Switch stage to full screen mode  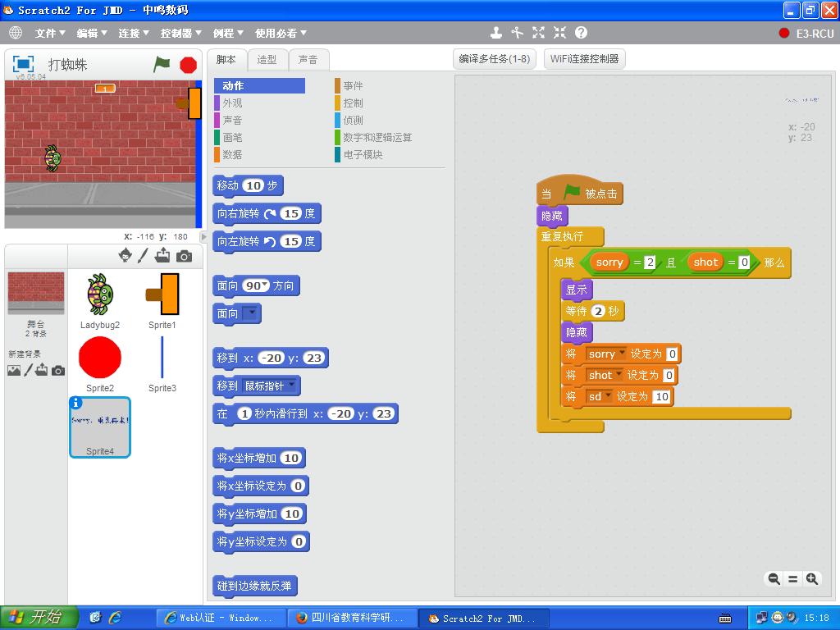(x=24, y=64)
